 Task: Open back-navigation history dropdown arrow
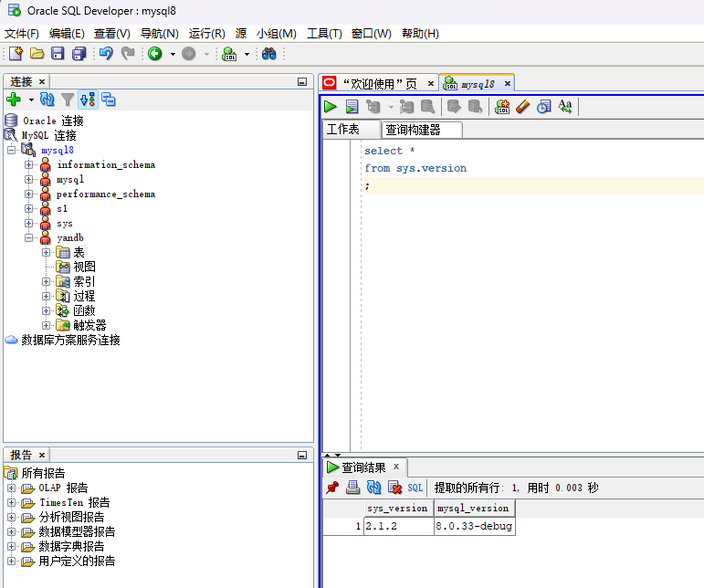tap(173, 54)
